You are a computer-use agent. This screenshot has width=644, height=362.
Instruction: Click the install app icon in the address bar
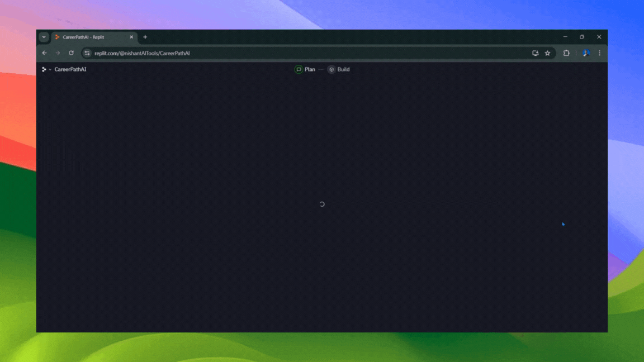(536, 53)
